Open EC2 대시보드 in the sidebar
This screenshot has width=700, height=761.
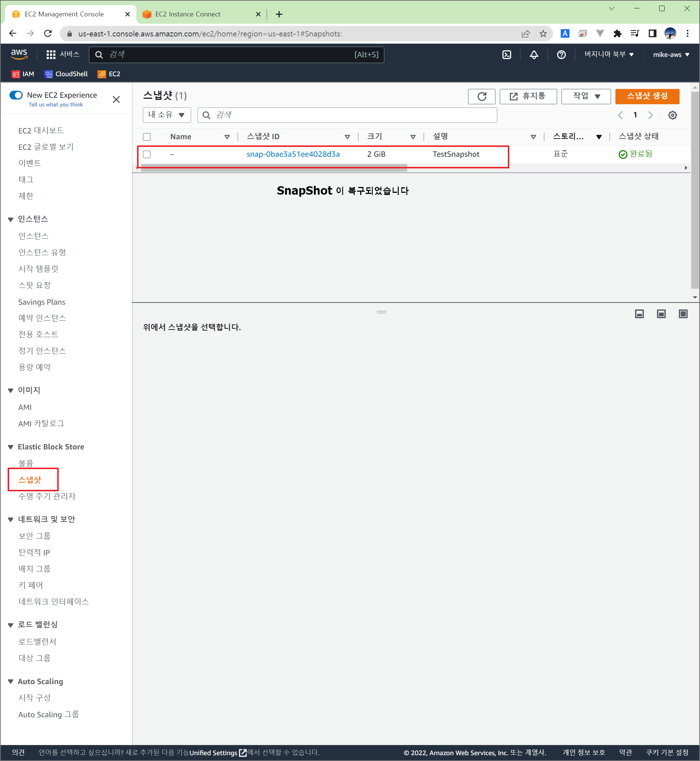pyautogui.click(x=41, y=130)
